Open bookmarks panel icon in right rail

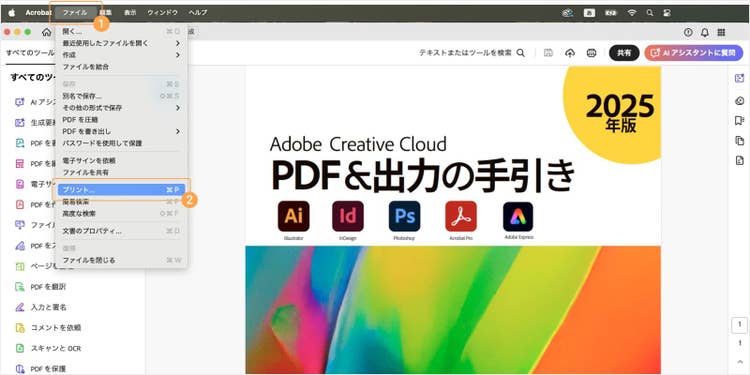pyautogui.click(x=739, y=120)
